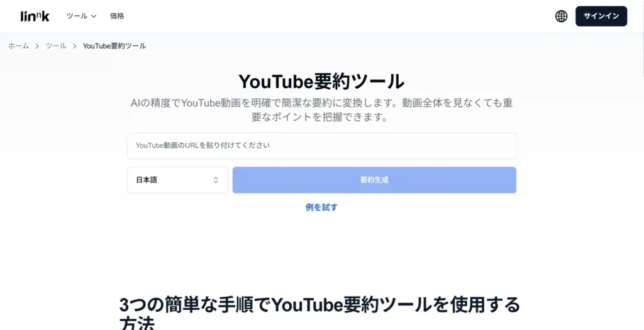Click the YouTube要約ツール breadcrumb item
This screenshot has height=330, width=644.
114,46
